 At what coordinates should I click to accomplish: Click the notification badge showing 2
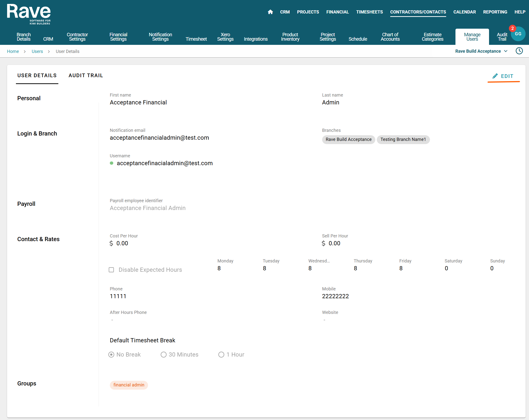point(512,28)
